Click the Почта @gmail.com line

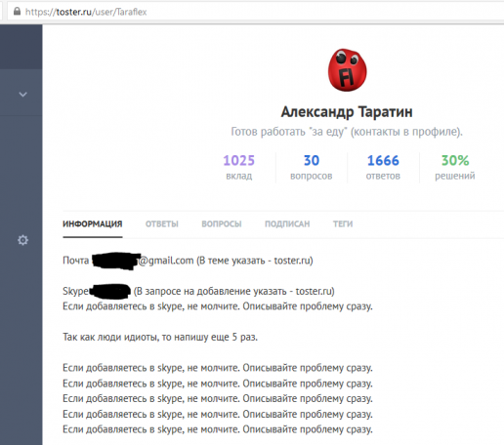click(x=188, y=261)
